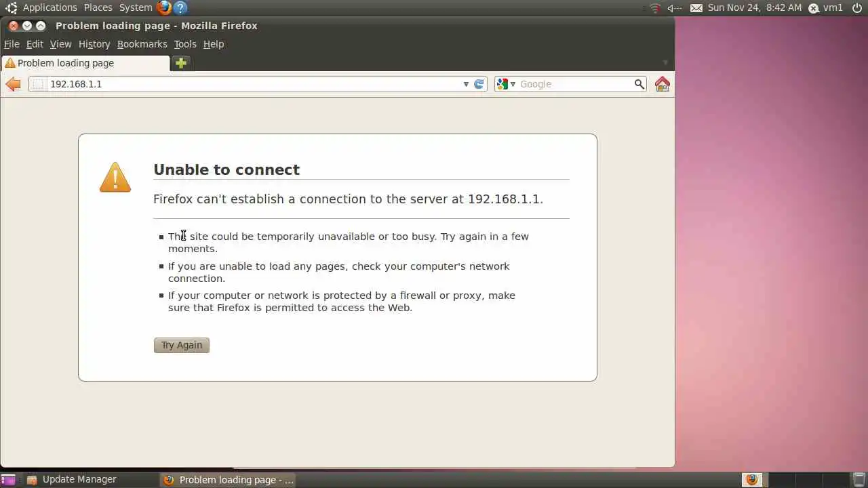The image size is (868, 488).
Task: Go to the Firefox home page icon
Action: point(663,84)
